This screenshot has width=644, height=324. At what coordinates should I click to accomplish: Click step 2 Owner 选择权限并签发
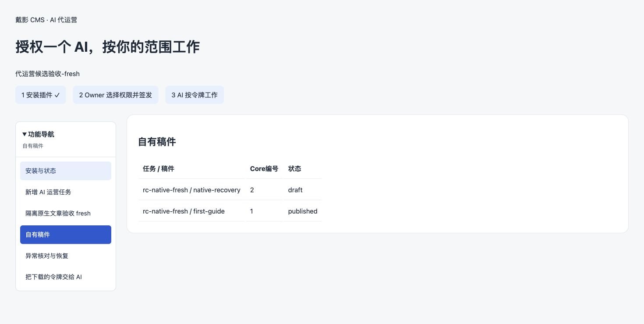coord(116,95)
